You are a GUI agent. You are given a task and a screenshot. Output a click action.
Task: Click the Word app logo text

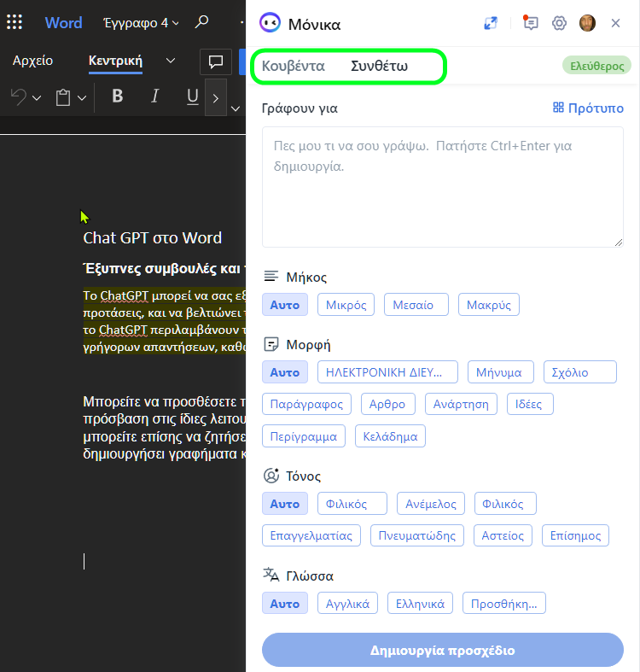[63, 23]
